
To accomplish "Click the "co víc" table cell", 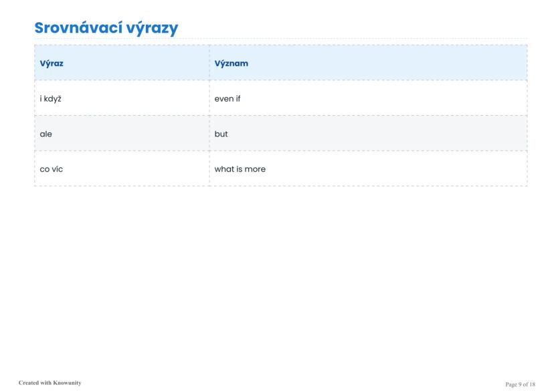I will [52, 169].
